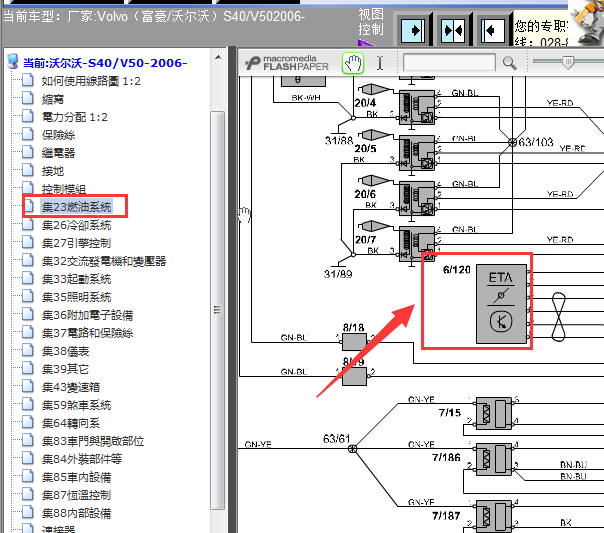Open 集26冷卻系統 tree item
The image size is (604, 533).
(76, 225)
